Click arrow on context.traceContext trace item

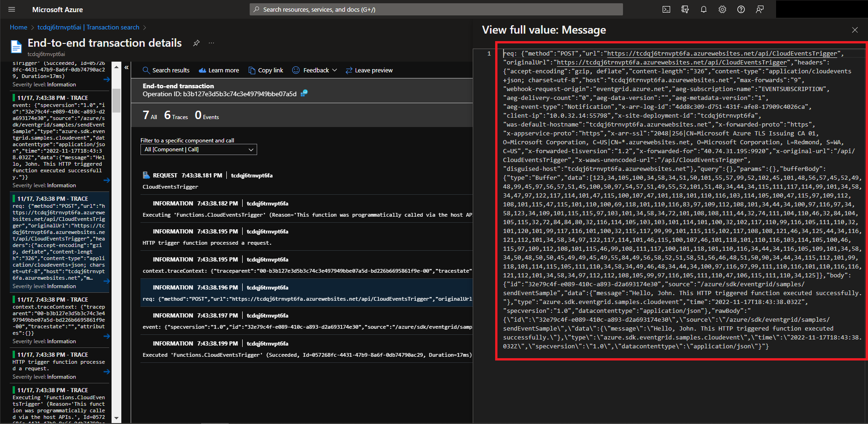(x=107, y=336)
